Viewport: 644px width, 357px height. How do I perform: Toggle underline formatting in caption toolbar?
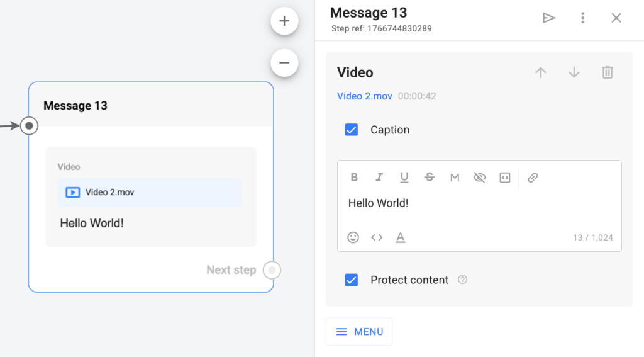[404, 178]
